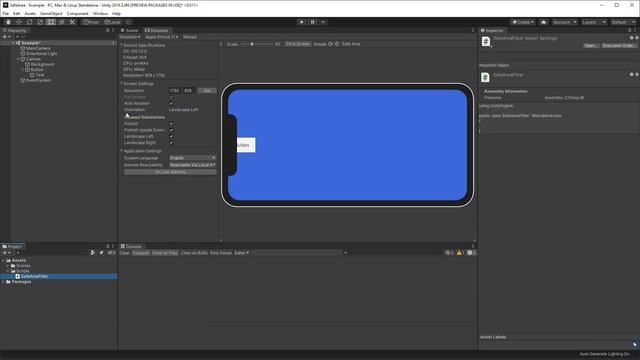Adjust the Scale slider handle
640x360 pixels.
252,44
